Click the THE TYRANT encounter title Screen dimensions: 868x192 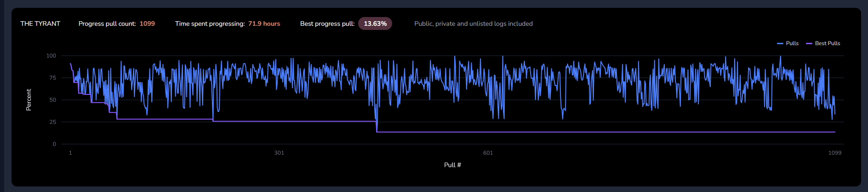40,23
